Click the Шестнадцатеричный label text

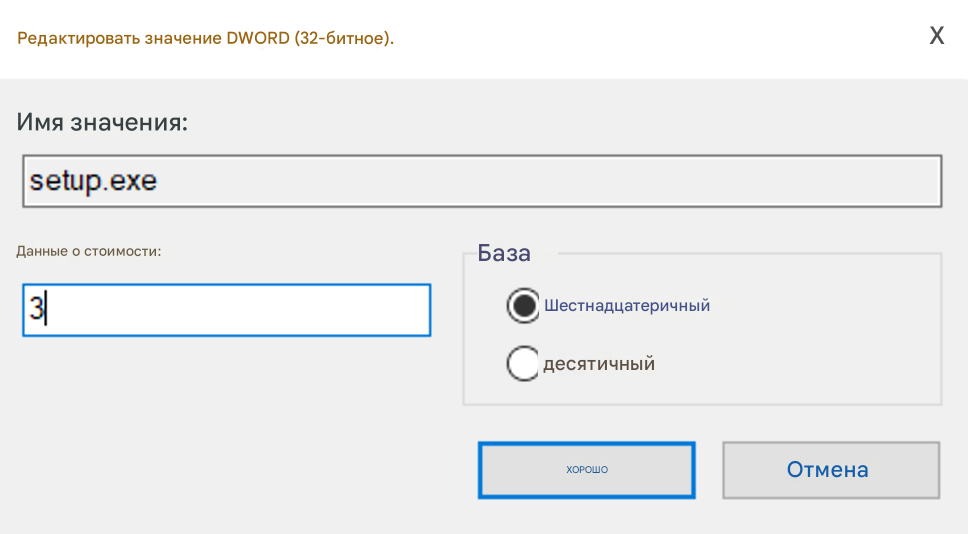pyautogui.click(x=627, y=306)
